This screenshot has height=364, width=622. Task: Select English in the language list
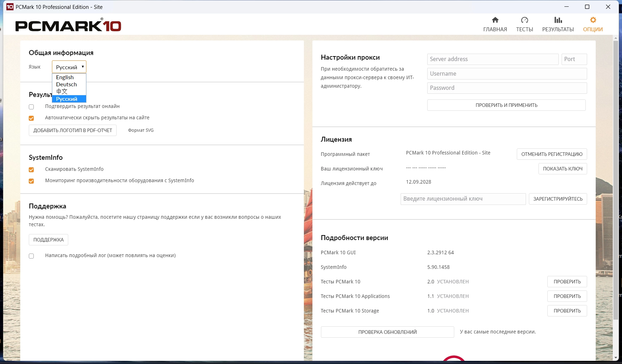coord(69,77)
